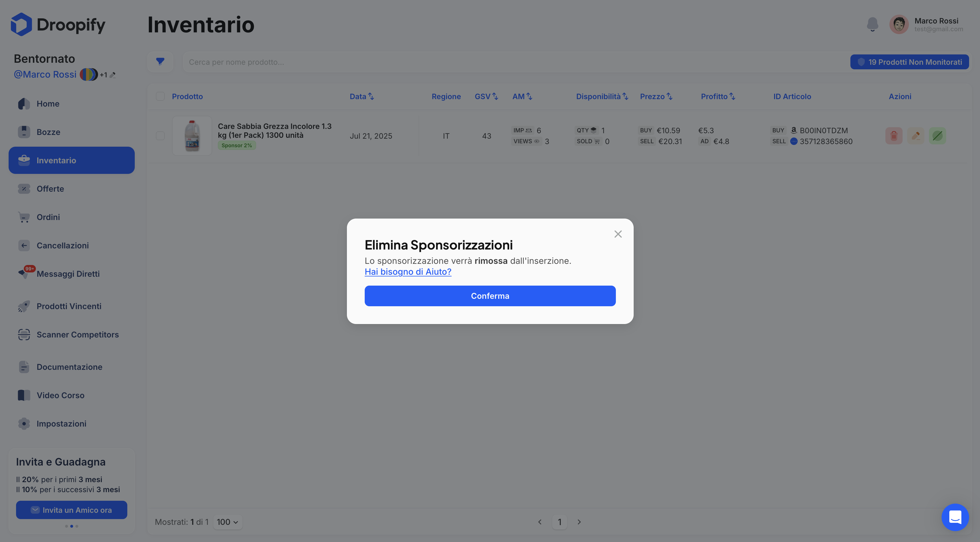980x542 pixels.
Task: Click the BUY price €10.59
Action: tap(668, 130)
